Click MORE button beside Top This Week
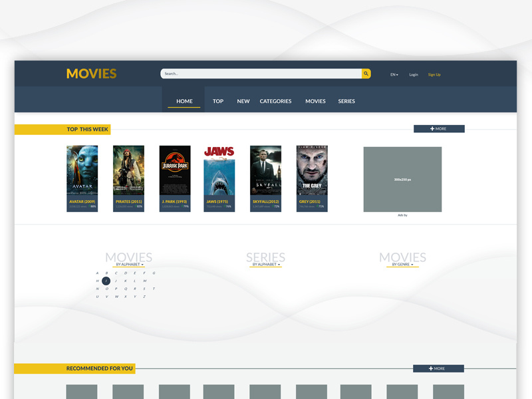This screenshot has width=532, height=399. point(439,128)
